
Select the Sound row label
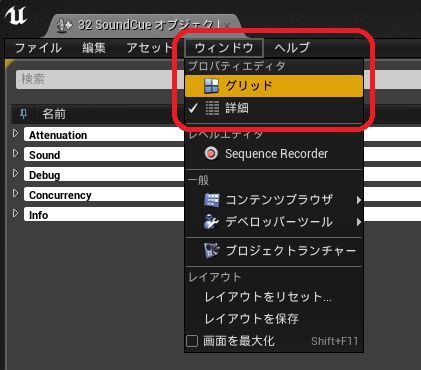[x=44, y=155]
